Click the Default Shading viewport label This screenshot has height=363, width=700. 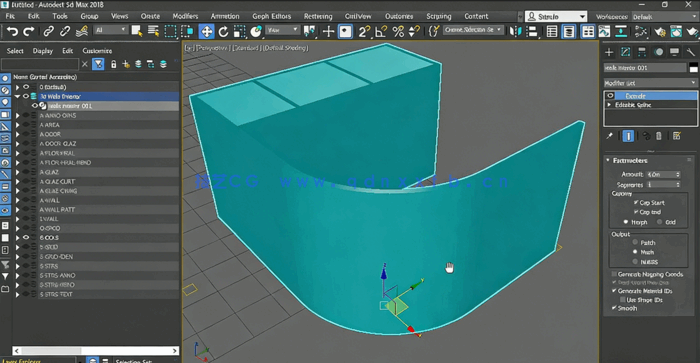pyautogui.click(x=286, y=48)
